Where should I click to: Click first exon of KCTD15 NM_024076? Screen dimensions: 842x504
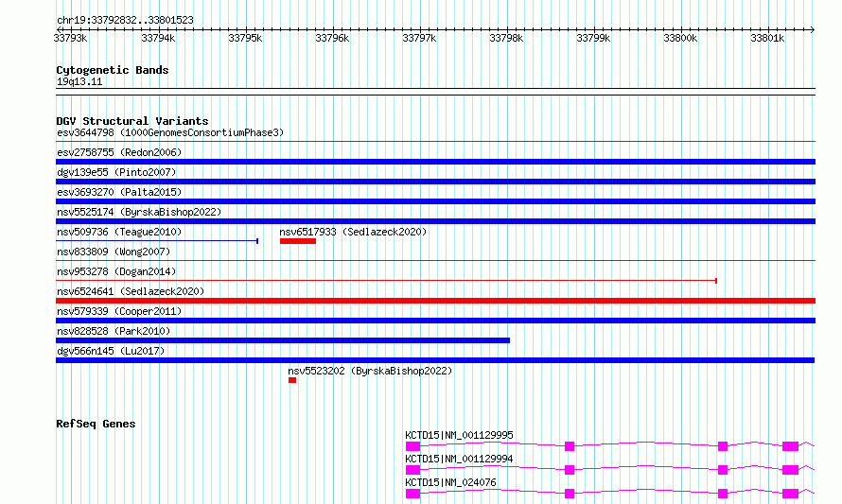[412, 494]
